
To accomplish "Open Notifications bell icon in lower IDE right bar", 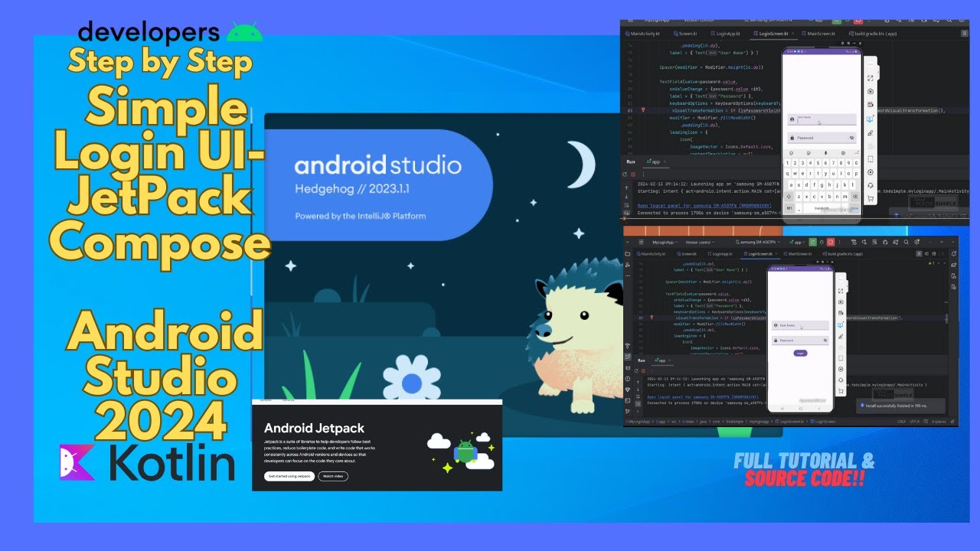I will (x=954, y=254).
